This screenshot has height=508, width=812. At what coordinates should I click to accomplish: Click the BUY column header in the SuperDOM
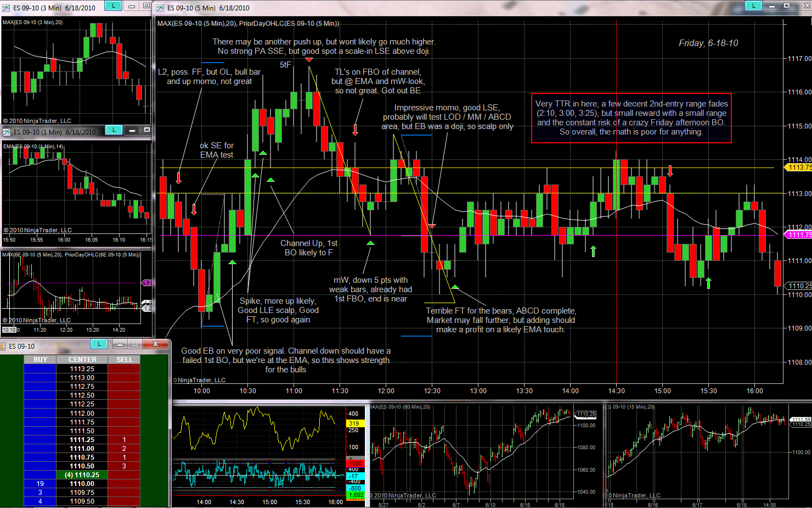[x=40, y=360]
